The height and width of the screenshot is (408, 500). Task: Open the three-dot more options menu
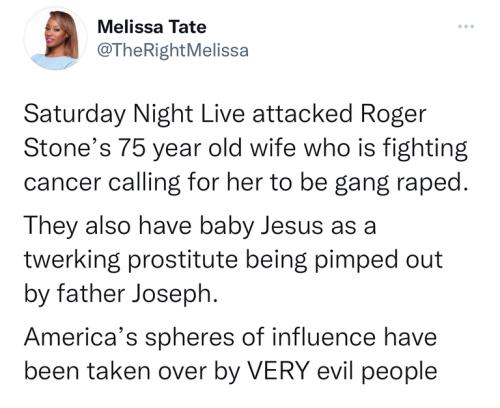click(466, 26)
